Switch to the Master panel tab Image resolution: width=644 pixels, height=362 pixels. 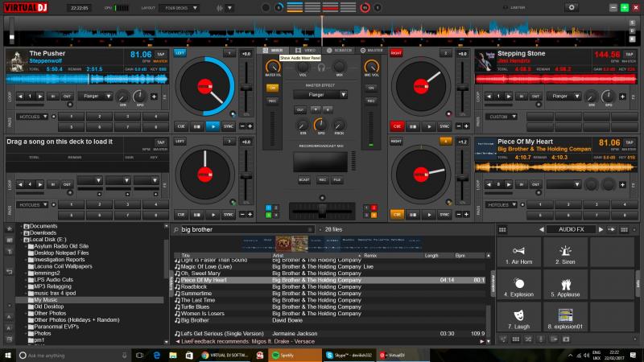[x=372, y=50]
